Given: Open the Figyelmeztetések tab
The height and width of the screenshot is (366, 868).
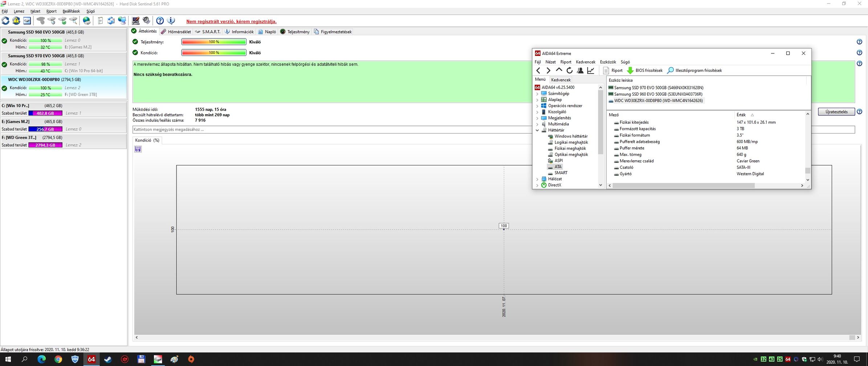Looking at the screenshot, I should [x=333, y=32].
